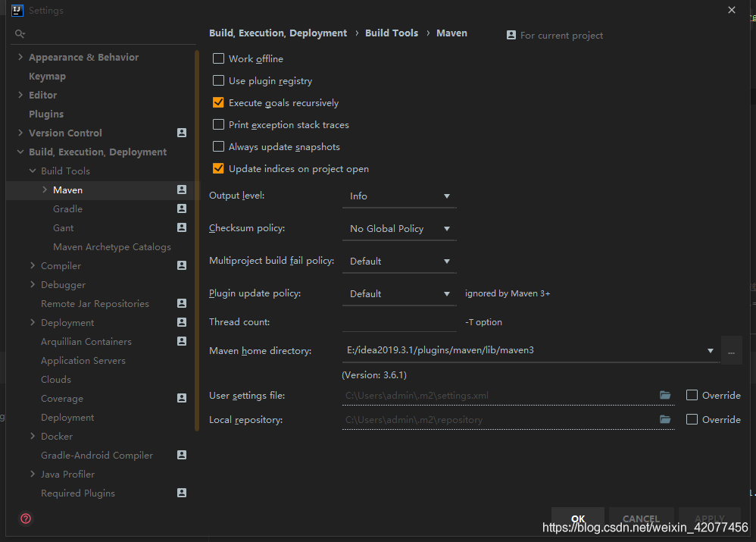This screenshot has width=756, height=542.
Task: Select Keymap in settings tree
Action: pyautogui.click(x=47, y=77)
